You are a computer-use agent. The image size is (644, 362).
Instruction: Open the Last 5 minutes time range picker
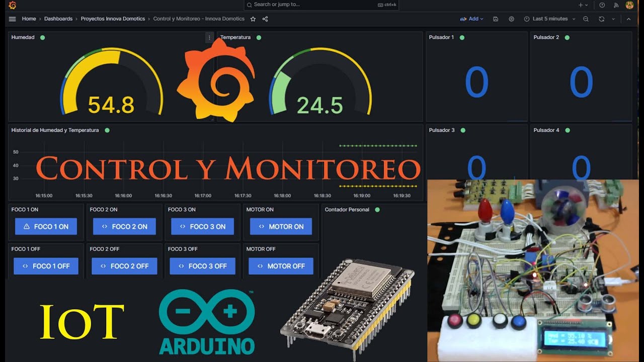click(x=549, y=19)
